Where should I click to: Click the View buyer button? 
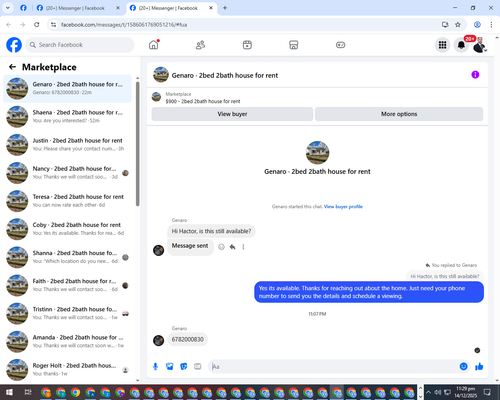pyautogui.click(x=232, y=114)
